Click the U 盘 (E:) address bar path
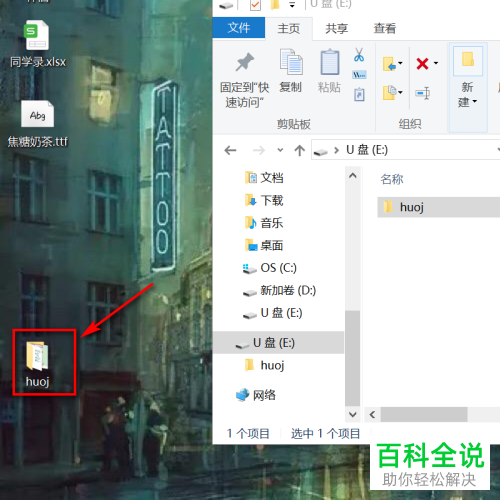This screenshot has width=500, height=500. pos(367,150)
